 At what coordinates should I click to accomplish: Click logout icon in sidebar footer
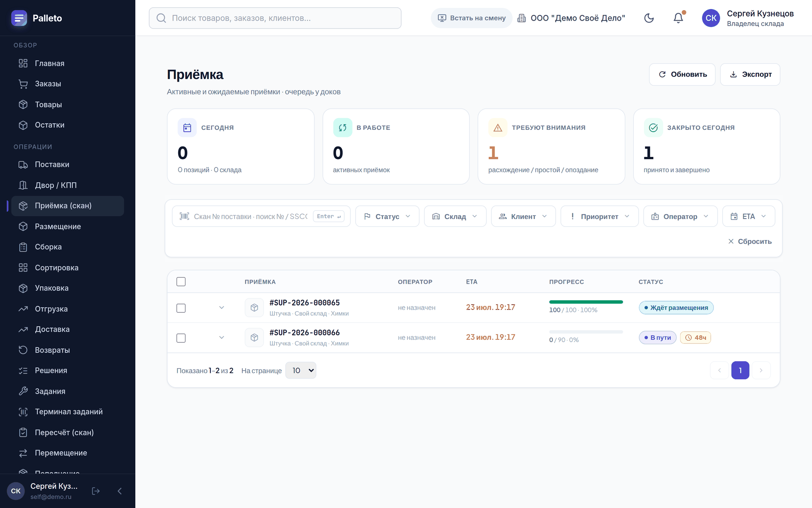pyautogui.click(x=96, y=491)
